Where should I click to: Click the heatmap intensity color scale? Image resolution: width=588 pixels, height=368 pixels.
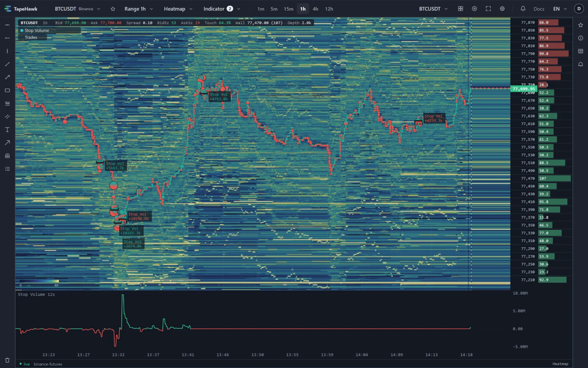pyautogui.click(x=39, y=281)
